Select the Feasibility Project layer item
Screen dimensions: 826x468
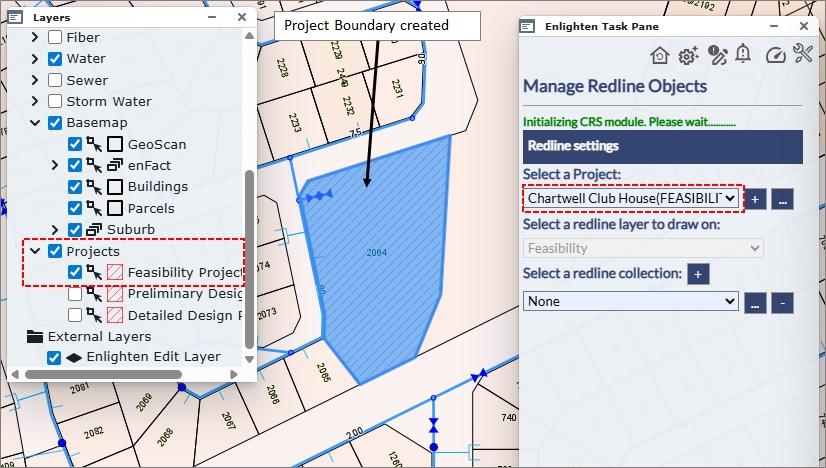coord(184,272)
